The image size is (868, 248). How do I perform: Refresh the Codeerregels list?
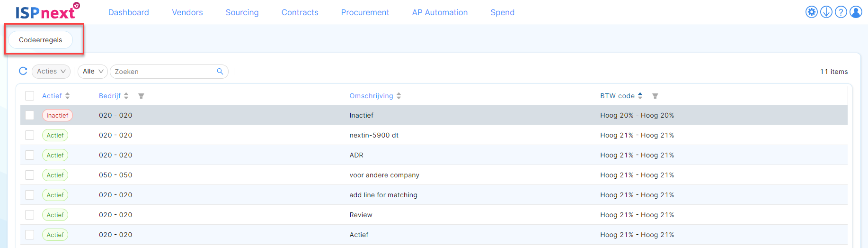(23, 71)
